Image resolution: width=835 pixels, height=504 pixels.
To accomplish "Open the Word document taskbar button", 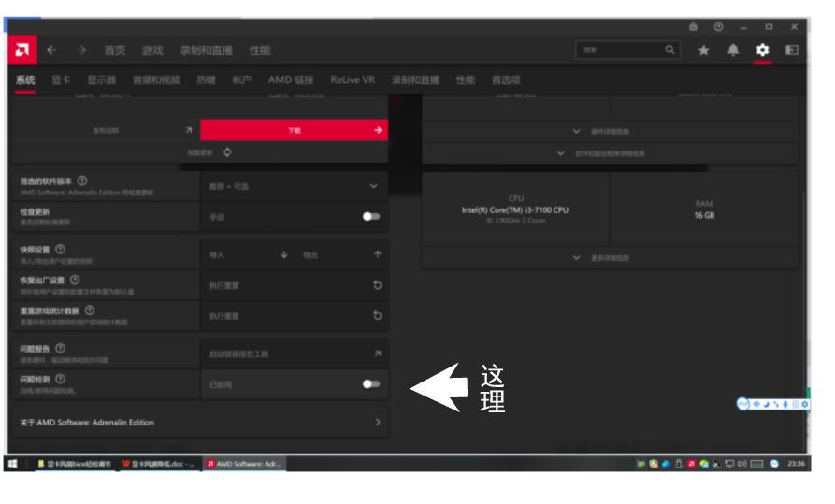I will (x=159, y=464).
